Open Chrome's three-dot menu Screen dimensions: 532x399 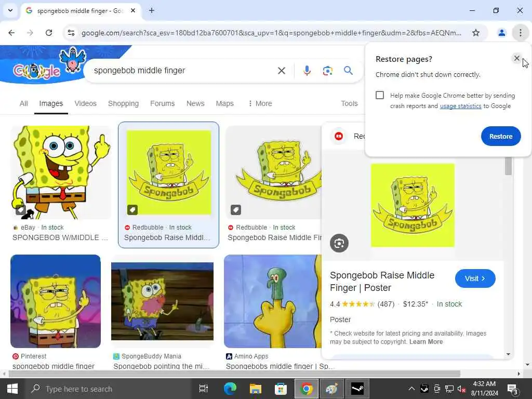tap(520, 33)
